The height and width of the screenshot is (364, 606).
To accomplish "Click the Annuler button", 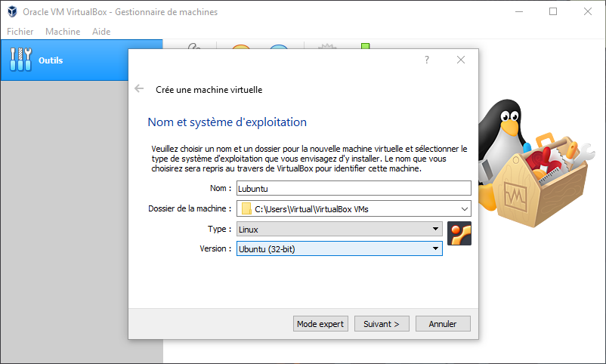I will click(x=443, y=324).
